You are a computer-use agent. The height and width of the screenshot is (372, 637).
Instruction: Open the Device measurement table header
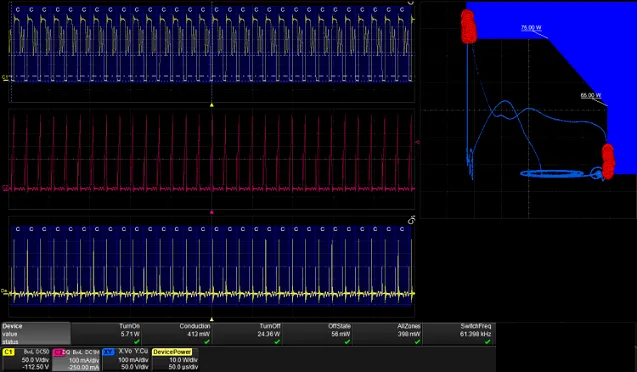[12, 326]
